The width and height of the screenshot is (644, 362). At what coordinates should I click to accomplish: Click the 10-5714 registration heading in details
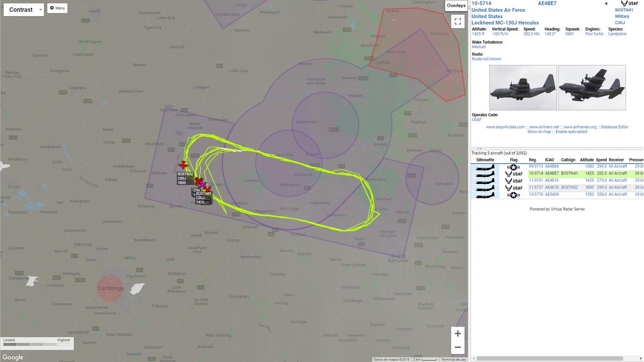[481, 4]
